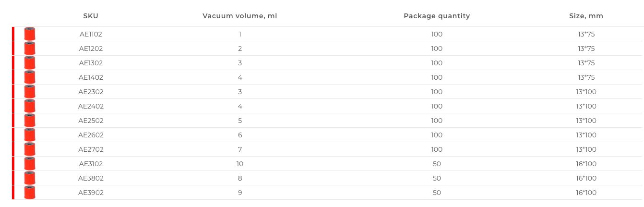Click the Size, mm column header
Image resolution: width=644 pixels, height=207 pixels.
(x=586, y=16)
